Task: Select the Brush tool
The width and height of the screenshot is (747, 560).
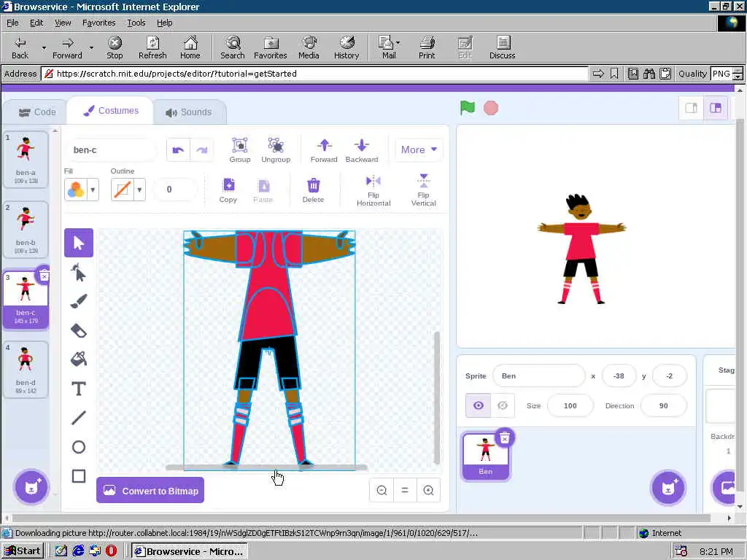Action: (79, 301)
